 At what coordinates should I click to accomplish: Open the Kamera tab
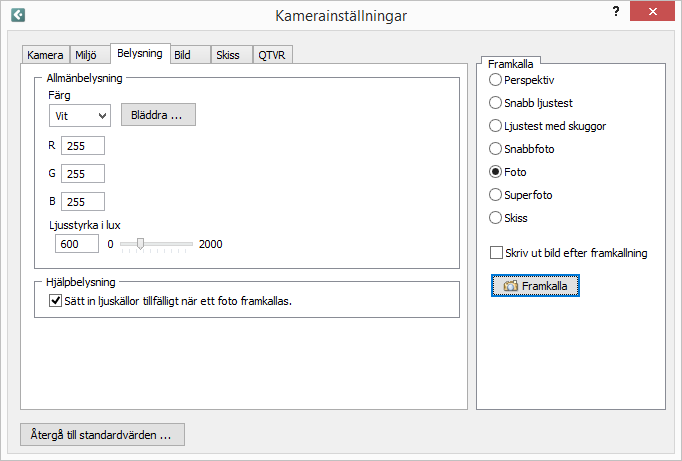click(x=45, y=55)
